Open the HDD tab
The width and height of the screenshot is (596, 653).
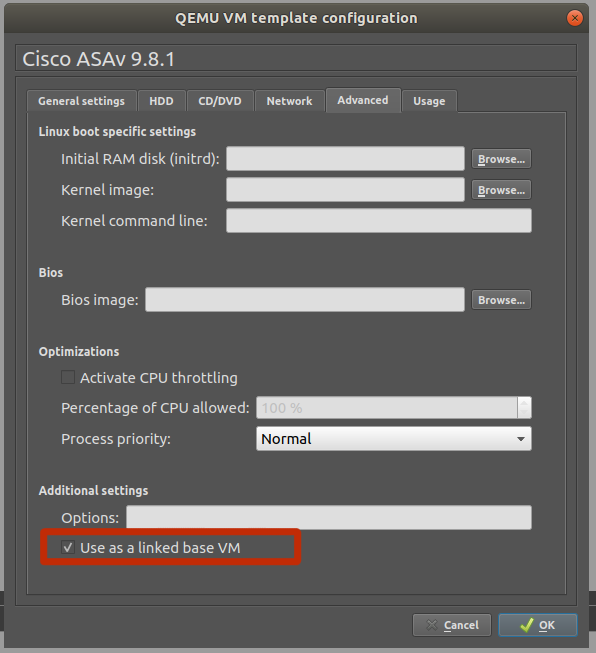click(162, 101)
